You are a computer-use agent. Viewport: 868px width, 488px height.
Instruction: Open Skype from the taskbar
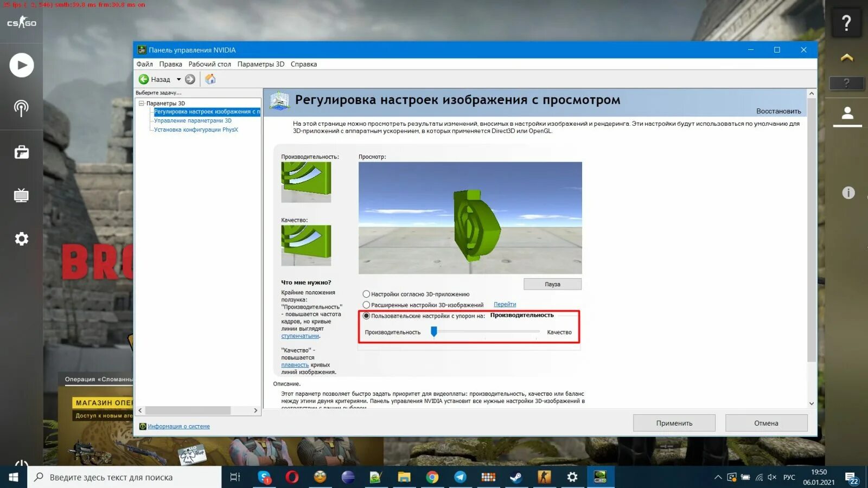(264, 477)
